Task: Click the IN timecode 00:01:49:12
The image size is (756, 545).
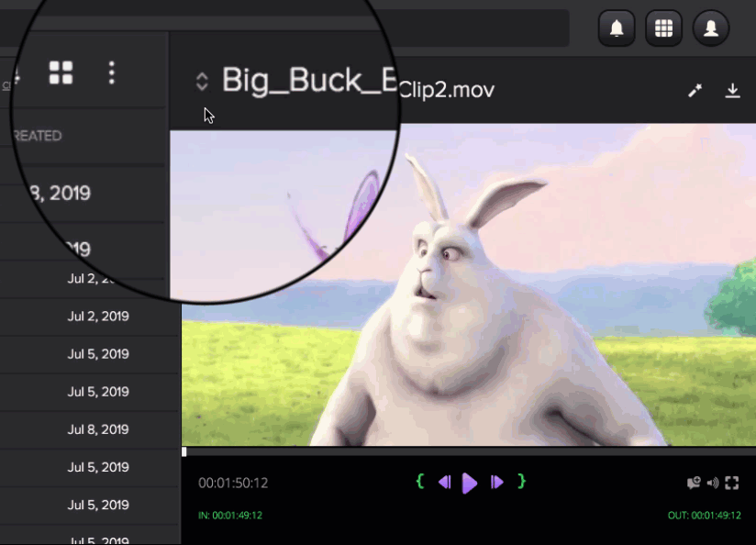Action: (230, 516)
